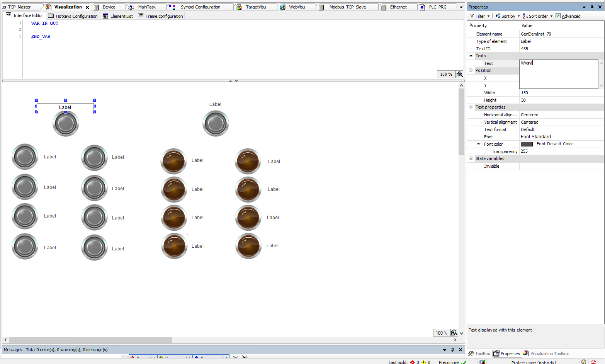The width and height of the screenshot is (605, 364).
Task: Select the top gray lamp in the second column
Action: 94,158
